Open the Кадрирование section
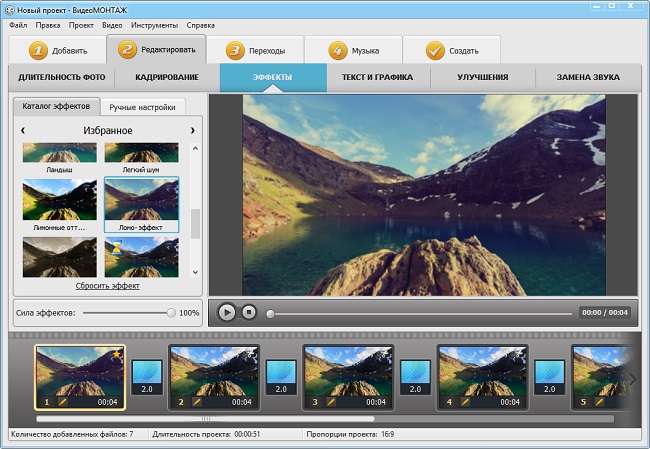The width and height of the screenshot is (650, 449). click(164, 77)
